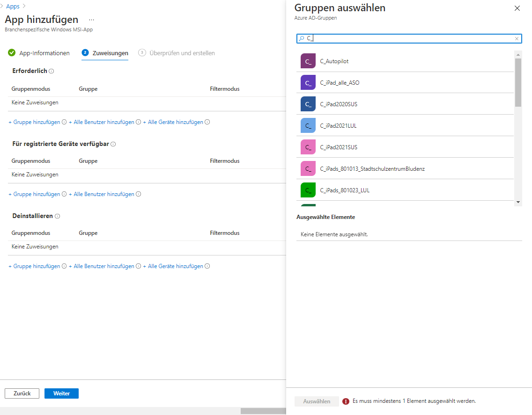Close the Gruppen auswählen panel
The height and width of the screenshot is (415, 532).
click(x=517, y=8)
